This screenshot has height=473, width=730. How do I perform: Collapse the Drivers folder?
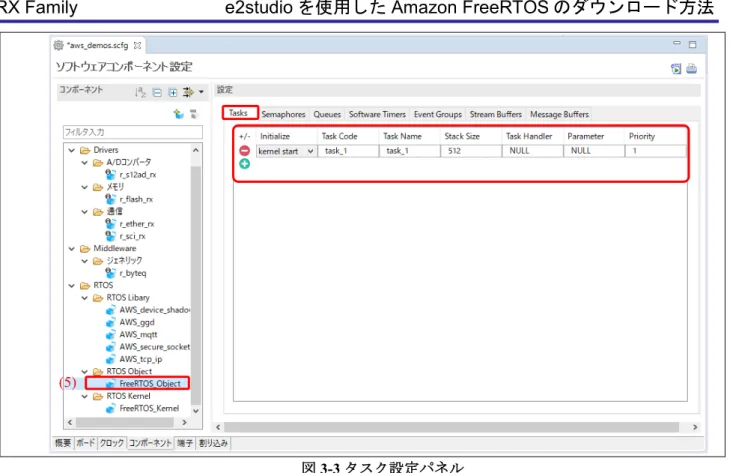[71, 150]
